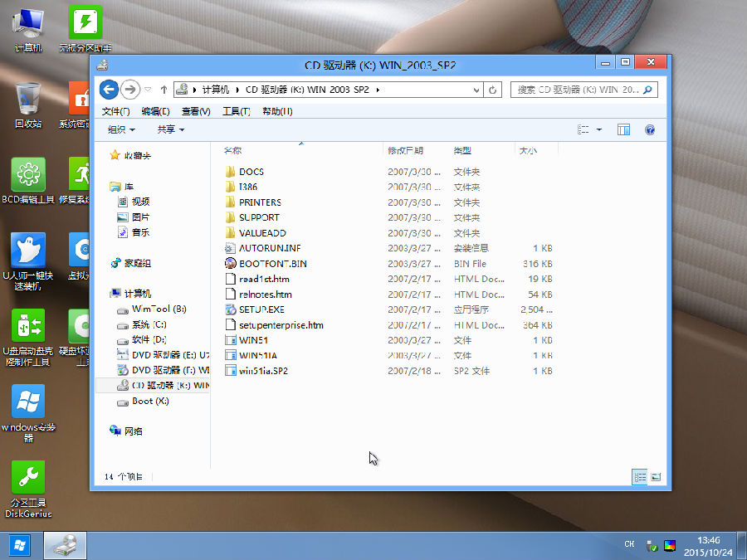The image size is (747, 560).
Task: Open the 计算机 desktop icon
Action: (28, 30)
